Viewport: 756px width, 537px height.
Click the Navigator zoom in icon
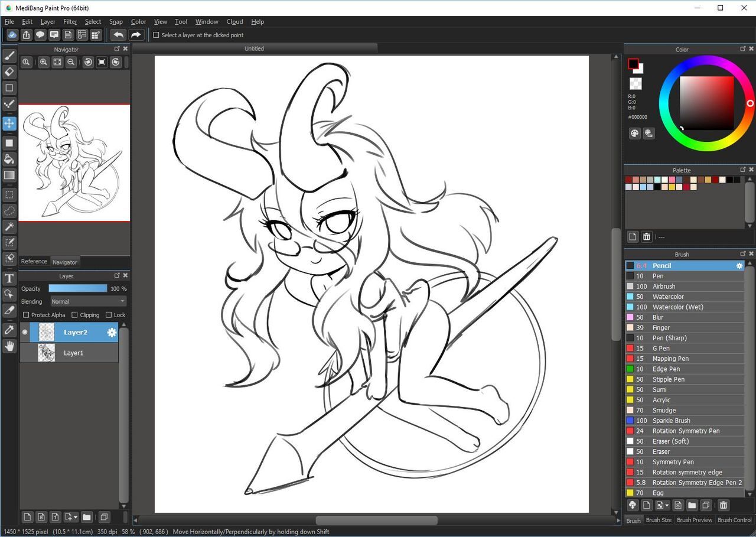pyautogui.click(x=44, y=62)
